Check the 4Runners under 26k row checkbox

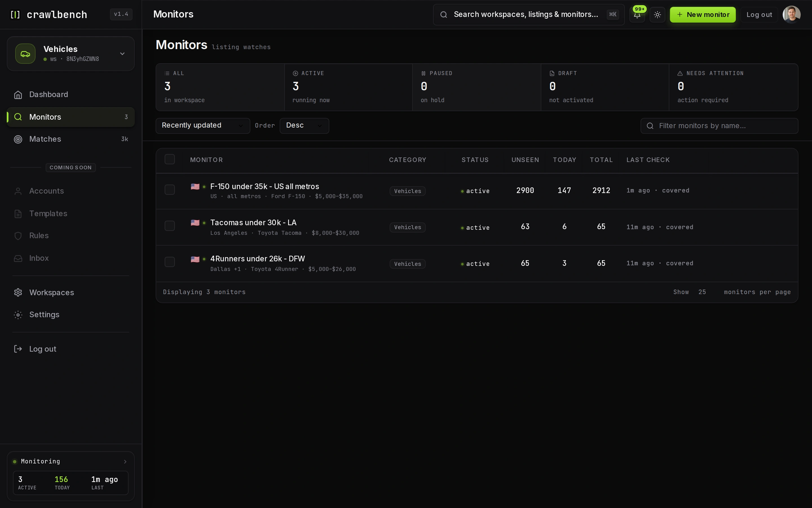pyautogui.click(x=170, y=262)
